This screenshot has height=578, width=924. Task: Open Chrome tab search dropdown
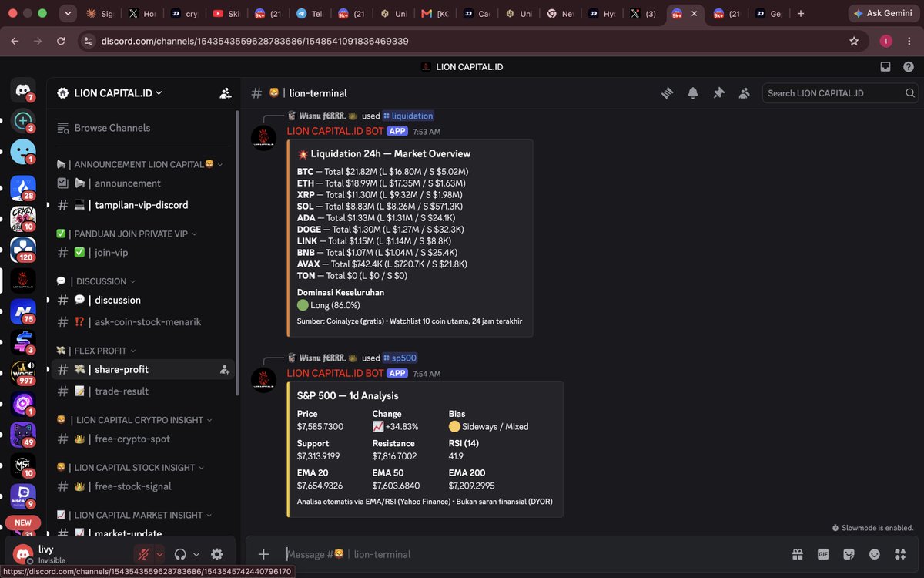68,14
